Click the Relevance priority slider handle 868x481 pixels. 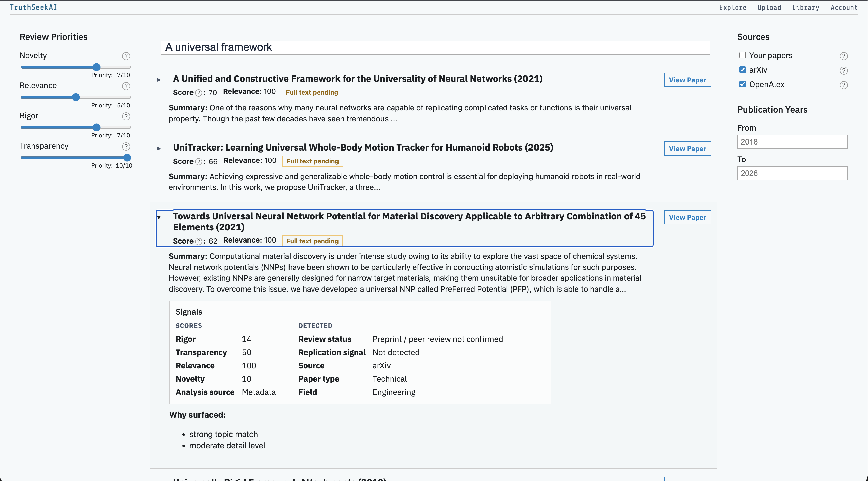(76, 98)
